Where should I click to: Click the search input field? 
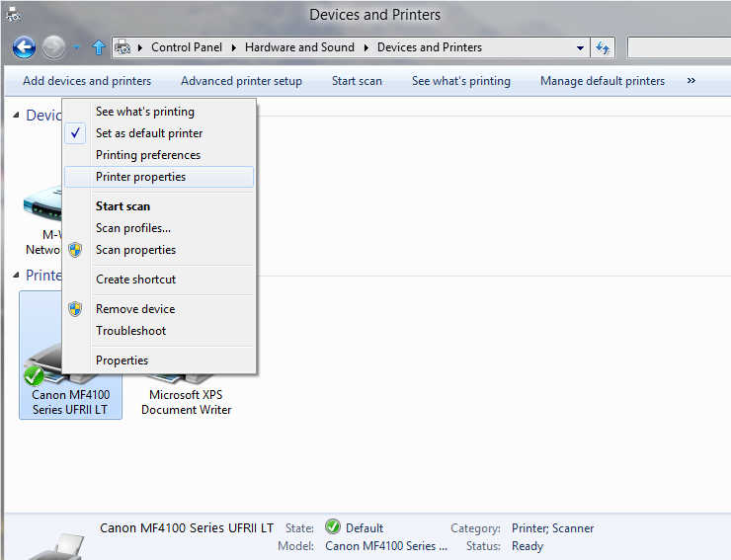click(678, 47)
